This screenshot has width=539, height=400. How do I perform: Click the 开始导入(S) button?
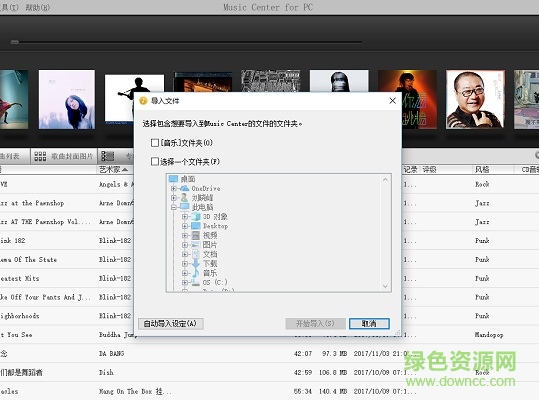point(315,324)
